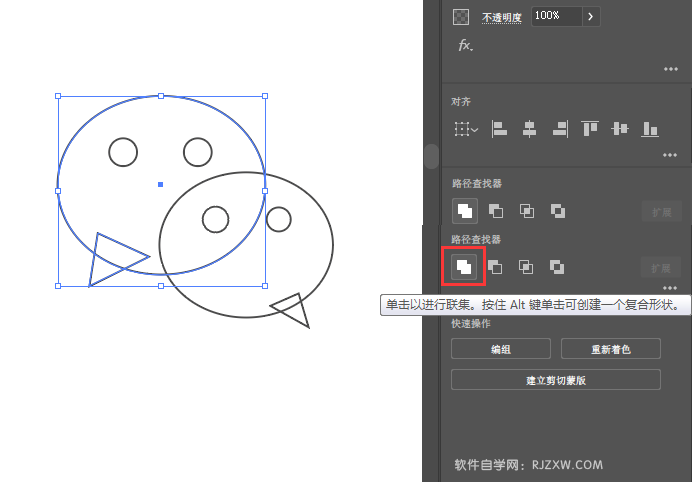Click horizontal align right icon
The width and height of the screenshot is (692, 482).
coord(560,129)
